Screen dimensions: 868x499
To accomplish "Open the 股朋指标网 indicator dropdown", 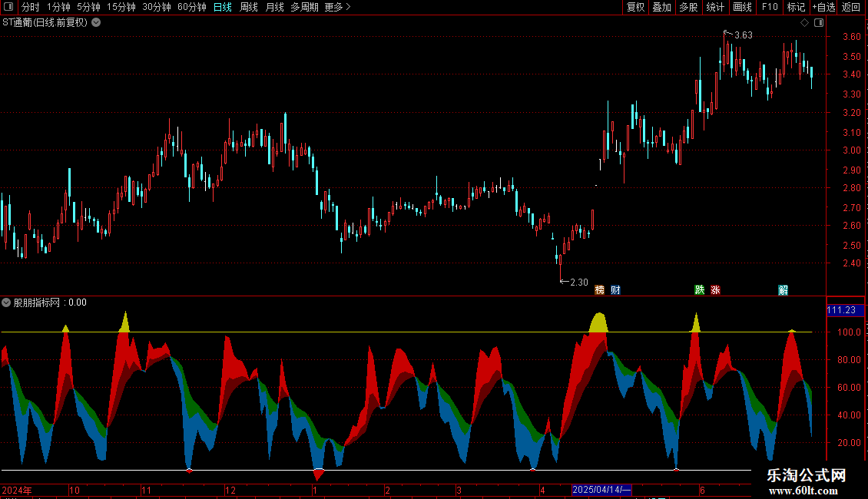I will pos(6,302).
